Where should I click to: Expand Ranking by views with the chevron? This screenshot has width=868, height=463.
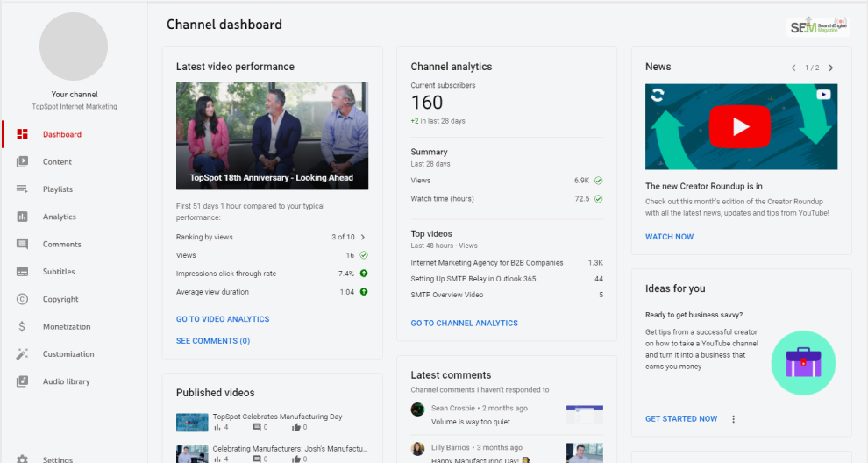363,237
